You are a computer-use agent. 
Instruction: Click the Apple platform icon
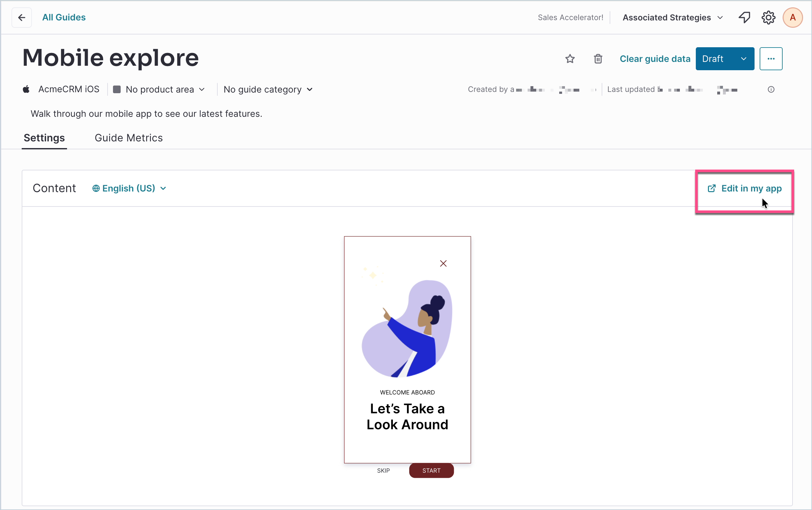point(26,89)
